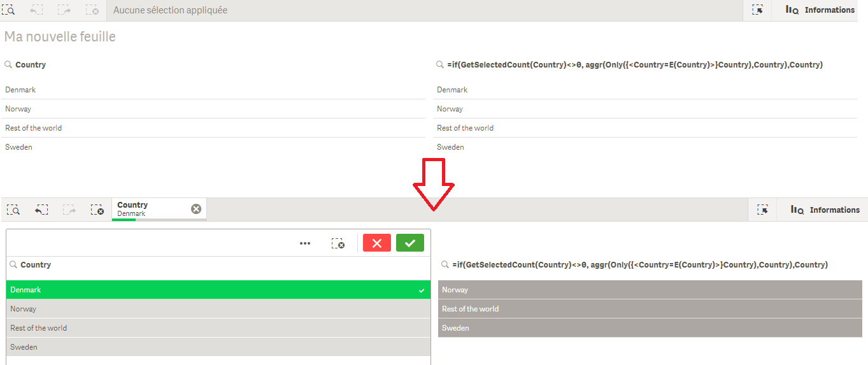Open selections tool icon beside upper Informations button
Screen dimensions: 868x365
(x=757, y=10)
